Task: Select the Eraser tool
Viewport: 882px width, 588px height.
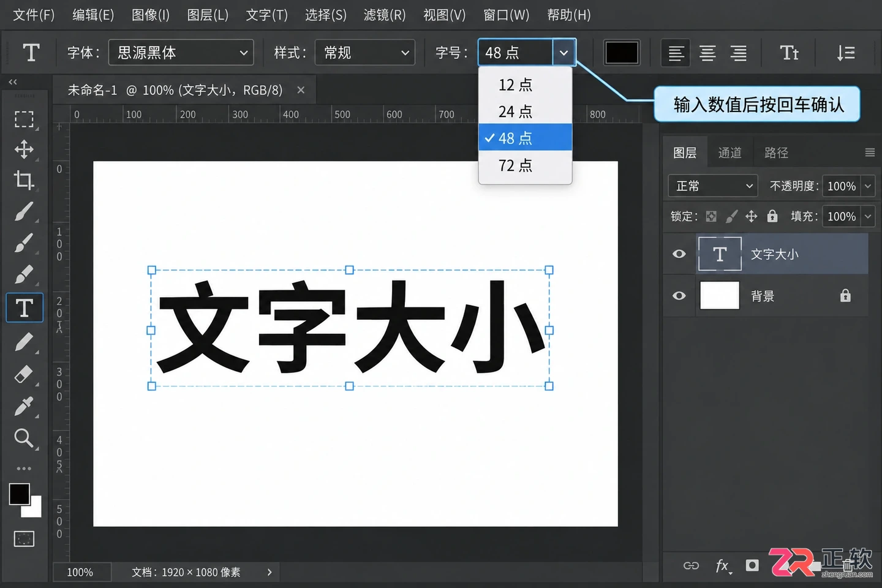Action: (24, 374)
